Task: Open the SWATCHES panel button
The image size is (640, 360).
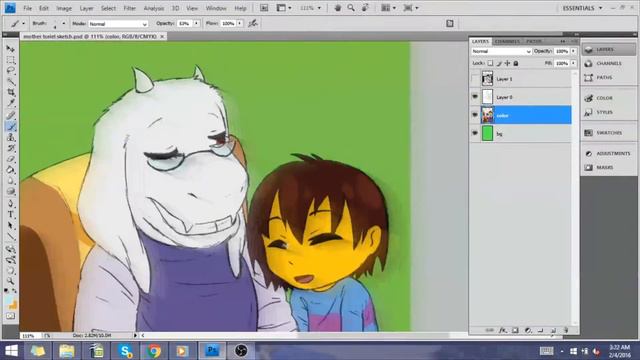Action: pos(608,133)
